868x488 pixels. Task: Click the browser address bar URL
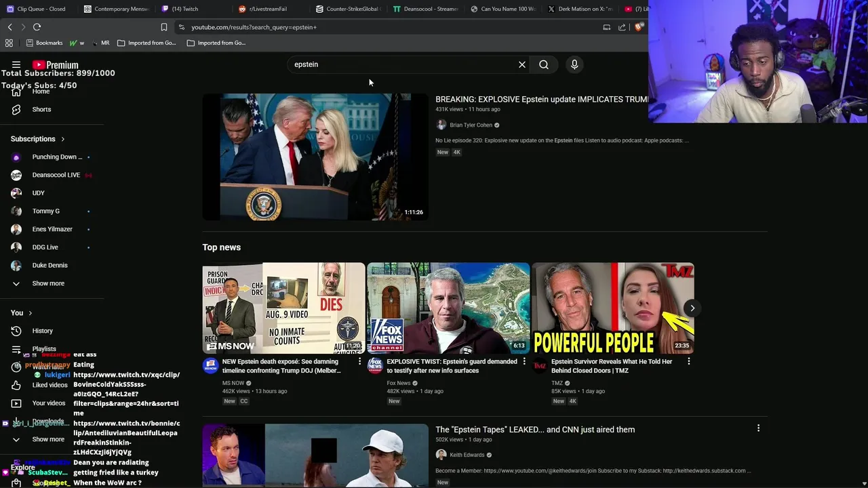point(254,27)
